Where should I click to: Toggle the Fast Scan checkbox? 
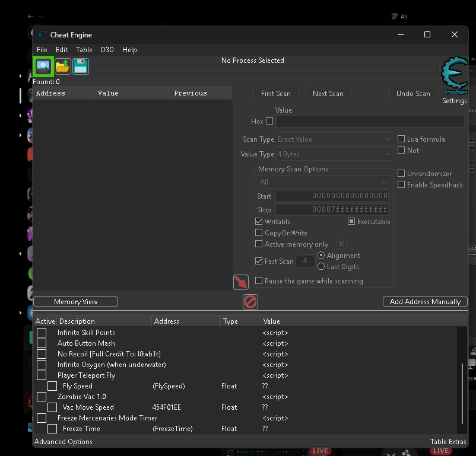point(259,261)
